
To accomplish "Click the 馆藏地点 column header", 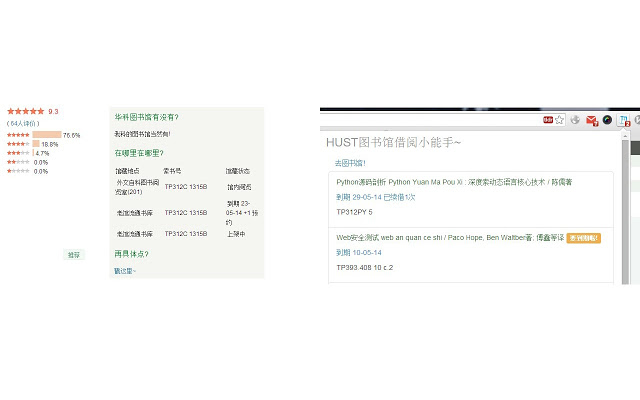I will (x=127, y=171).
